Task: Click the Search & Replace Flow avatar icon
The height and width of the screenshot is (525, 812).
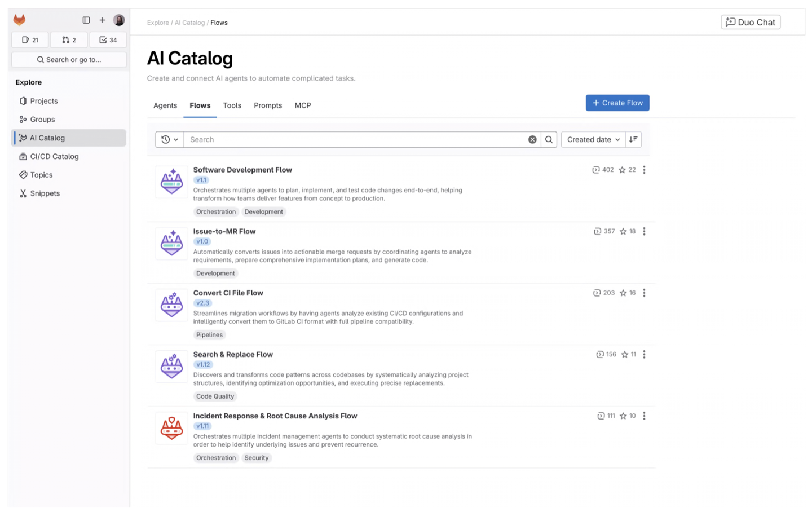Action: (172, 367)
